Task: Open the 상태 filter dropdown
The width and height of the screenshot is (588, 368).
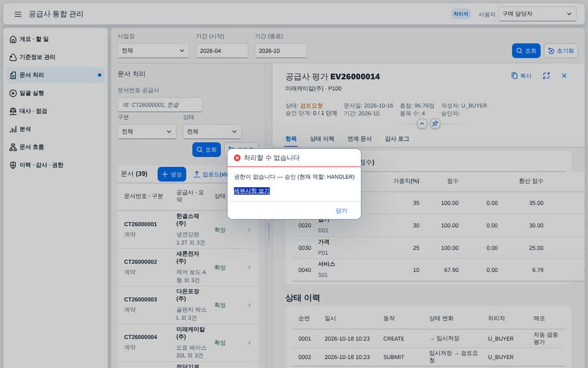Action: click(212, 132)
